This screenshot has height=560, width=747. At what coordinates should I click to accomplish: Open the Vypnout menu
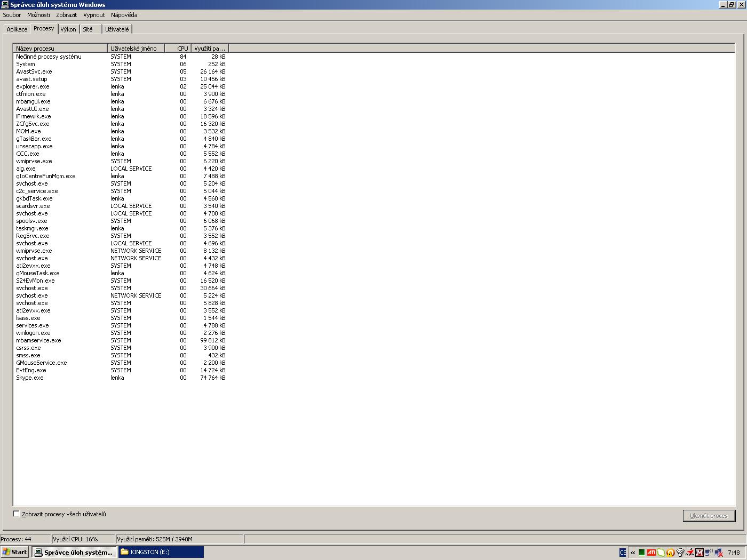click(x=94, y=15)
